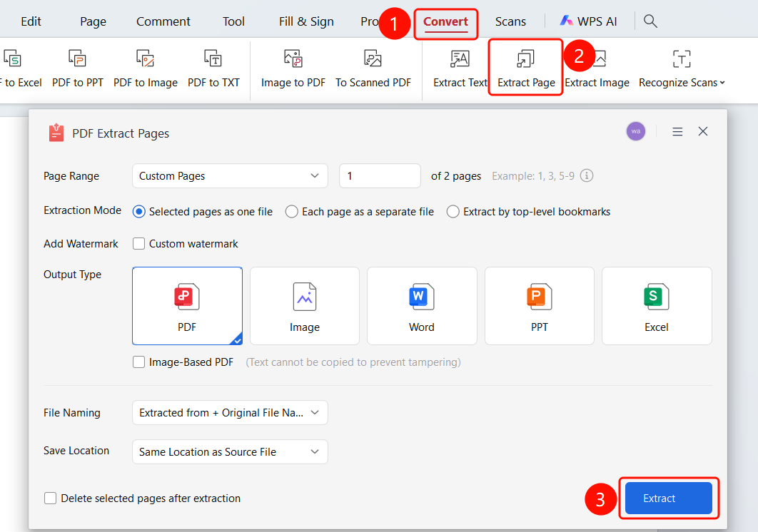The width and height of the screenshot is (758, 532).
Task: Open the File Naming dropdown
Action: [230, 413]
